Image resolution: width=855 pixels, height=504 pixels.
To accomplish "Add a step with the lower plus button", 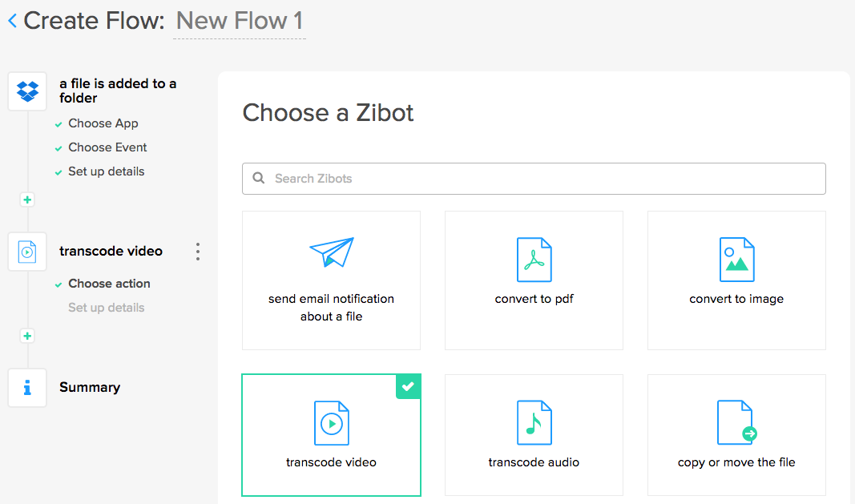I will tap(27, 337).
